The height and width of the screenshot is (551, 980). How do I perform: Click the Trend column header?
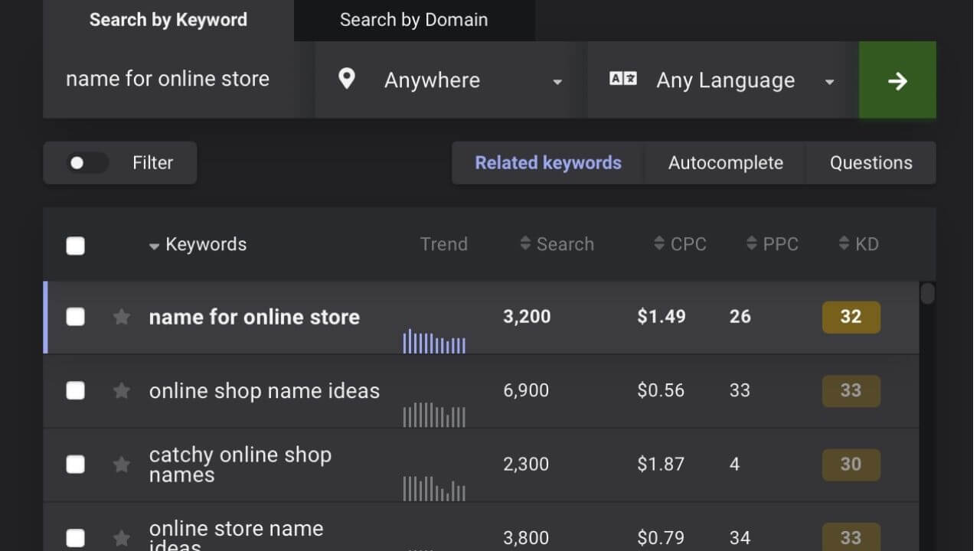[444, 244]
